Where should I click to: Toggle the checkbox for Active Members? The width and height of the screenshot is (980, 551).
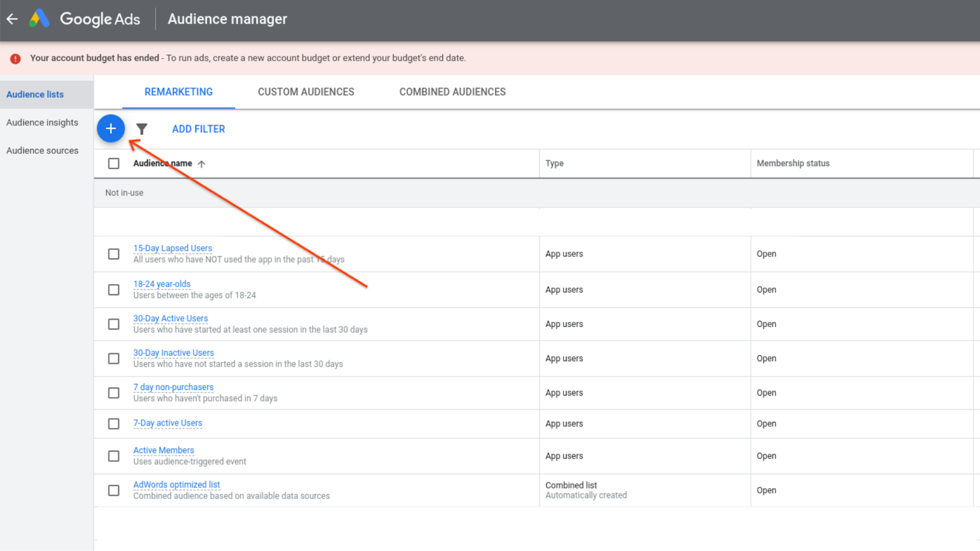[114, 456]
